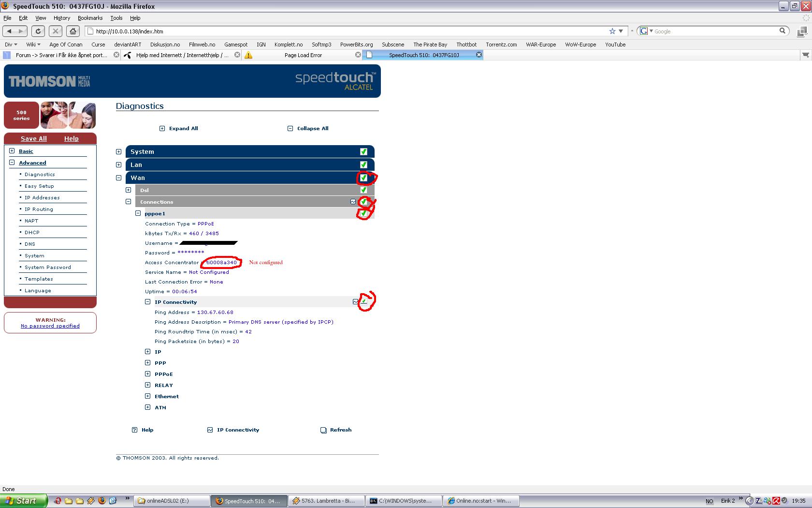Click the No password specified warning link

click(x=50, y=326)
